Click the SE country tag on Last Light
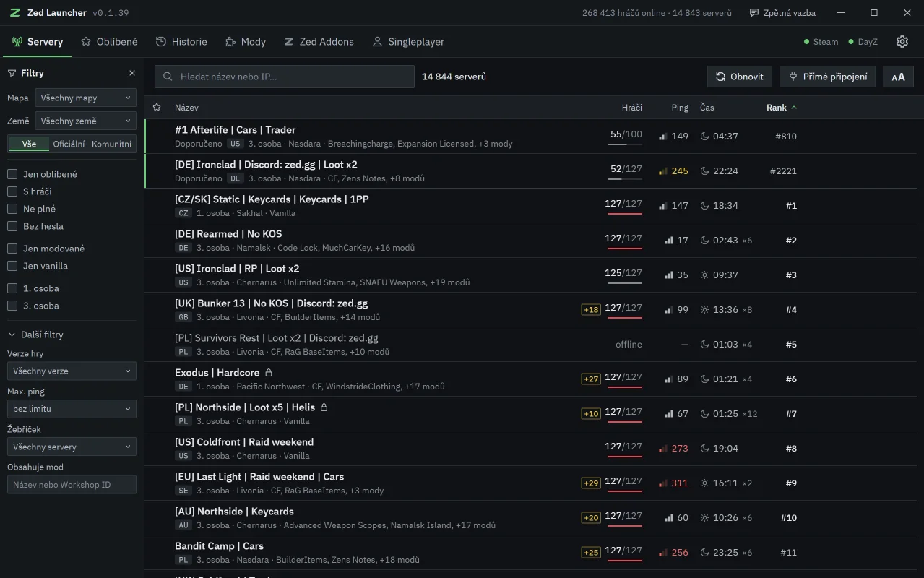Image resolution: width=924 pixels, height=578 pixels. point(183,491)
